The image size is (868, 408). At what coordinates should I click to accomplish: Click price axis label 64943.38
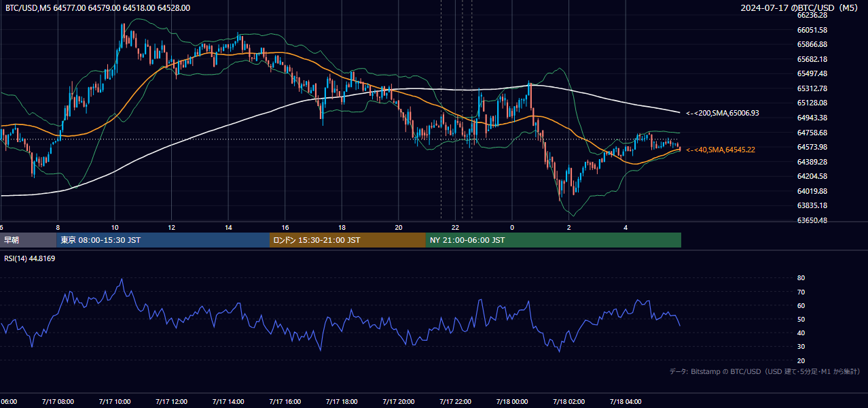coord(812,118)
